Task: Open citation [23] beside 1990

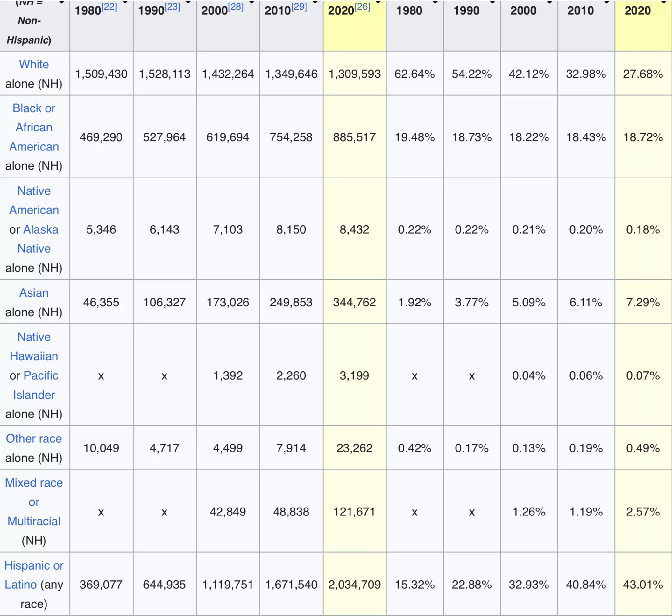Action: click(173, 7)
